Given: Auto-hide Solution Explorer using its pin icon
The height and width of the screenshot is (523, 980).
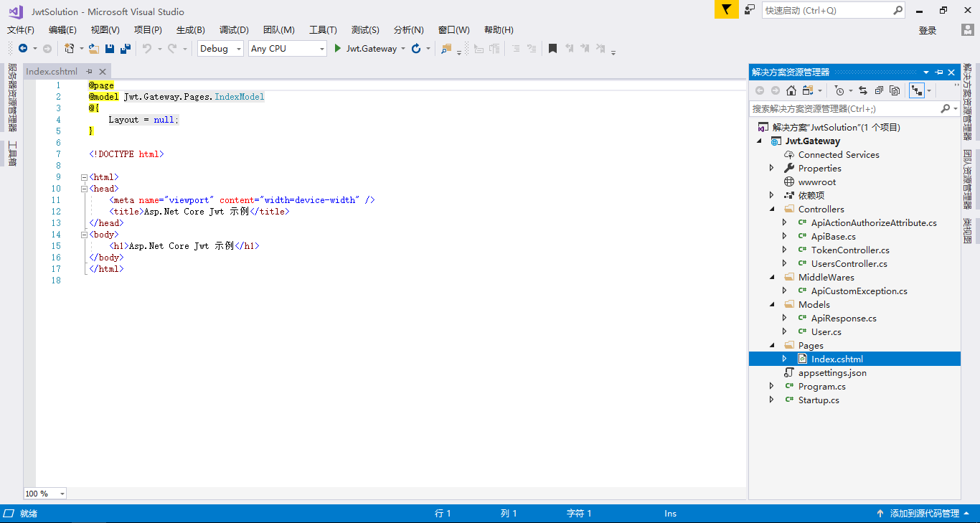Looking at the screenshot, I should click(939, 72).
